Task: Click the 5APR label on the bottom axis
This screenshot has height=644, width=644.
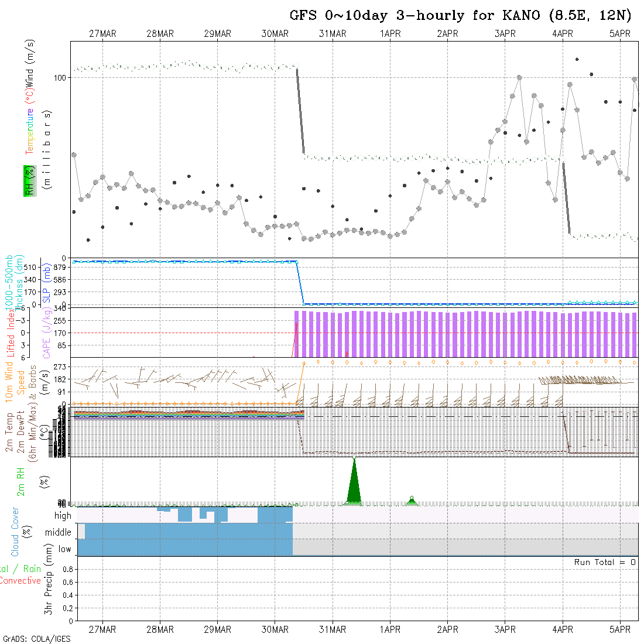Action: 620,629
